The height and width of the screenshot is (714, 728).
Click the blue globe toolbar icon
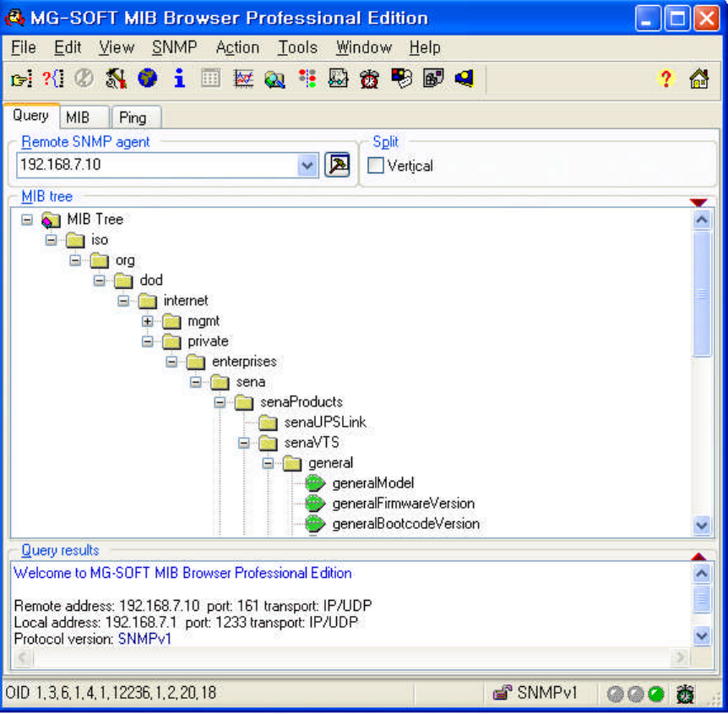tap(148, 79)
